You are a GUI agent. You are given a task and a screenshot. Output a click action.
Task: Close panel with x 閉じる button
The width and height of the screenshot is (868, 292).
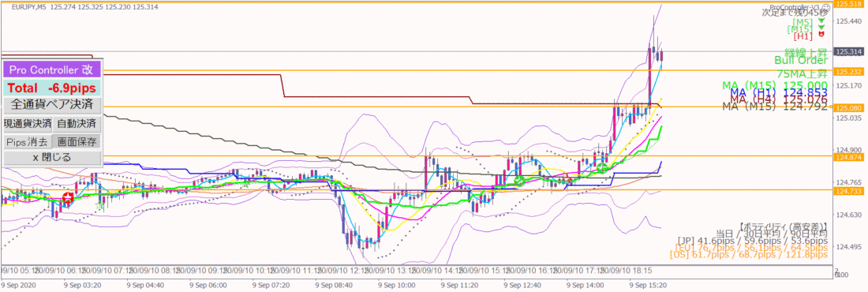[x=51, y=158]
